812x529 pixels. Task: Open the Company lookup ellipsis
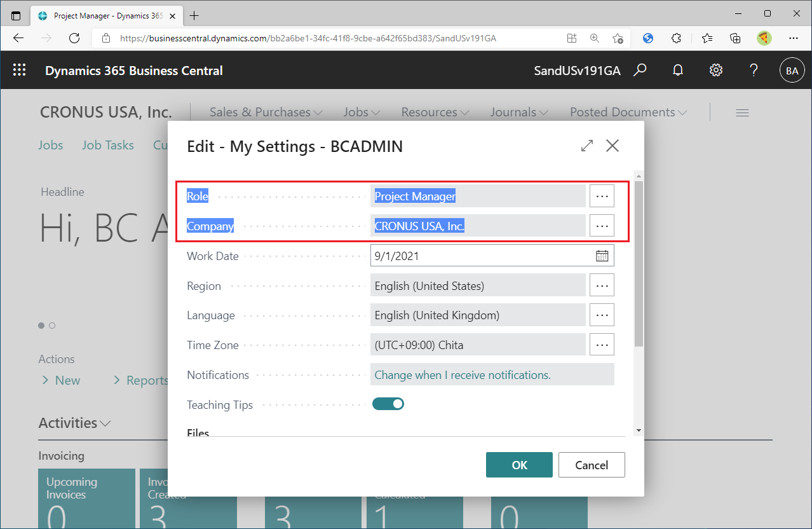tap(601, 225)
